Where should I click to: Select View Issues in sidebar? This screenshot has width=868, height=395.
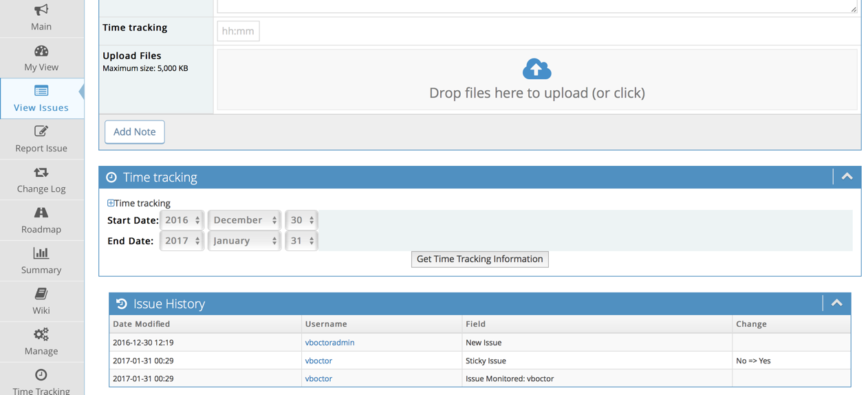click(41, 98)
